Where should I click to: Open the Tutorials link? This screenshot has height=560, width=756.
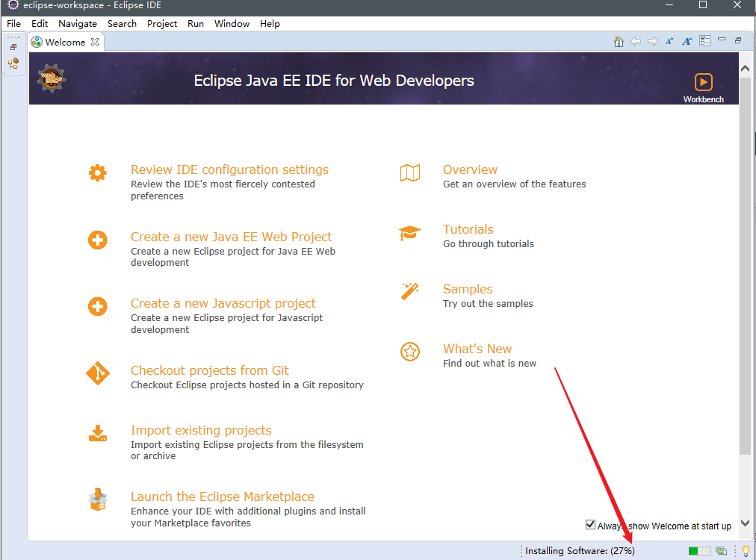pos(468,229)
